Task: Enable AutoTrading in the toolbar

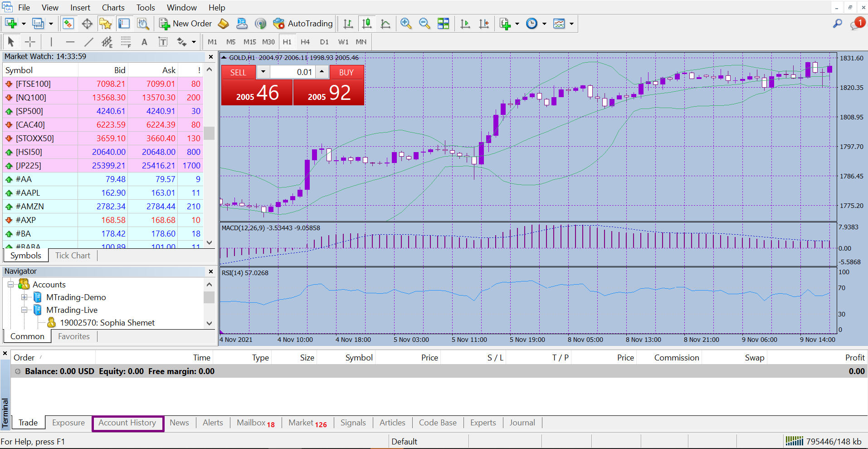Action: tap(303, 24)
